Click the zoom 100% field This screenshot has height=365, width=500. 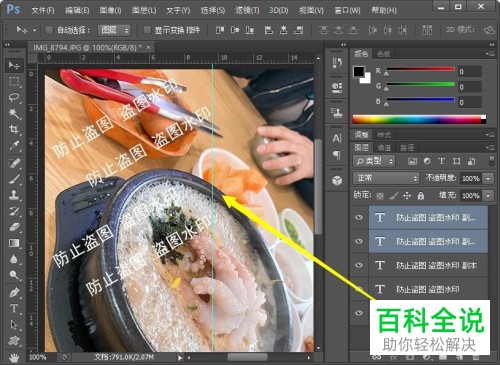pyautogui.click(x=38, y=357)
